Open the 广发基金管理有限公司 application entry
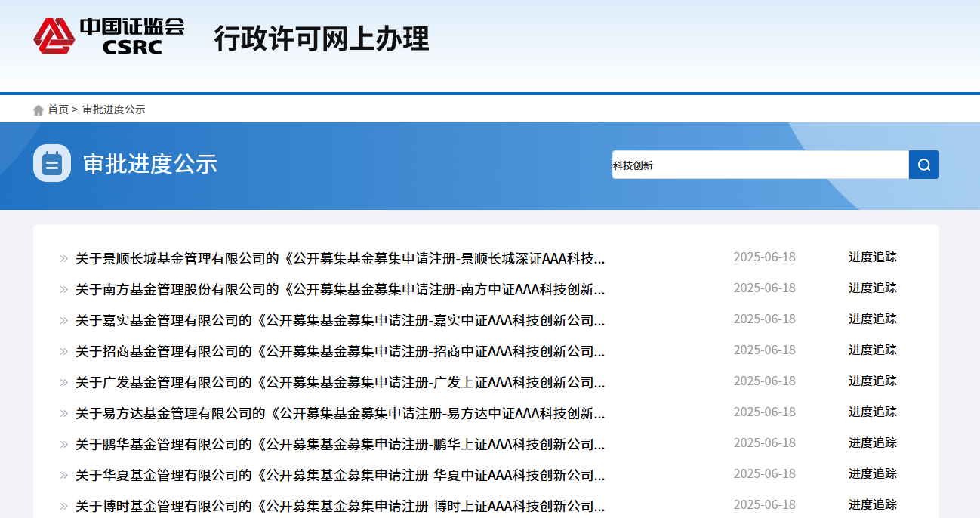This screenshot has height=518, width=980. point(341,383)
